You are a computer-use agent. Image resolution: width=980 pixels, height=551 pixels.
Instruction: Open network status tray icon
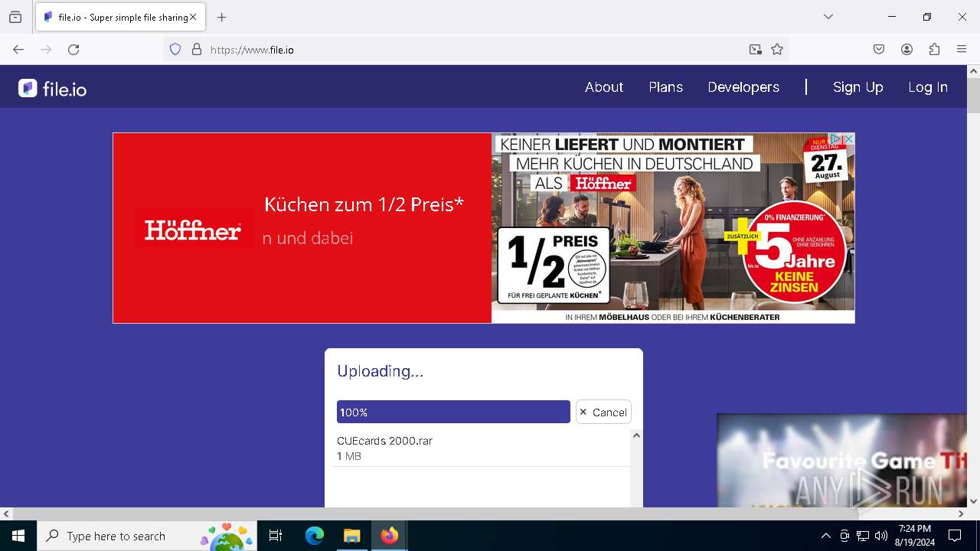[x=863, y=536]
